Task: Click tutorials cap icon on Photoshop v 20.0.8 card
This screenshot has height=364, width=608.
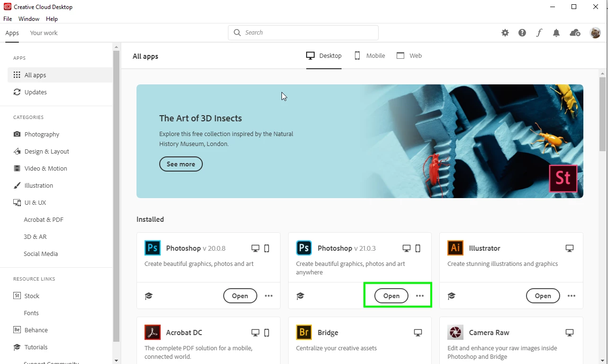Action: [149, 296]
